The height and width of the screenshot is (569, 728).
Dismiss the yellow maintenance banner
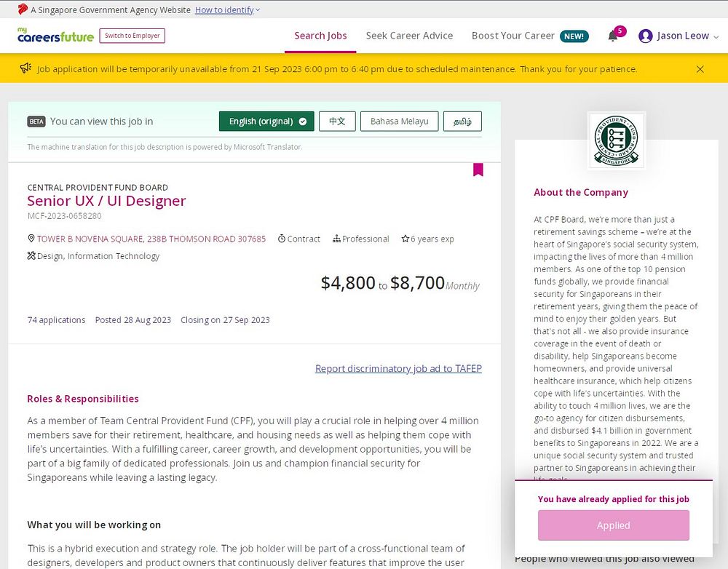click(x=700, y=69)
